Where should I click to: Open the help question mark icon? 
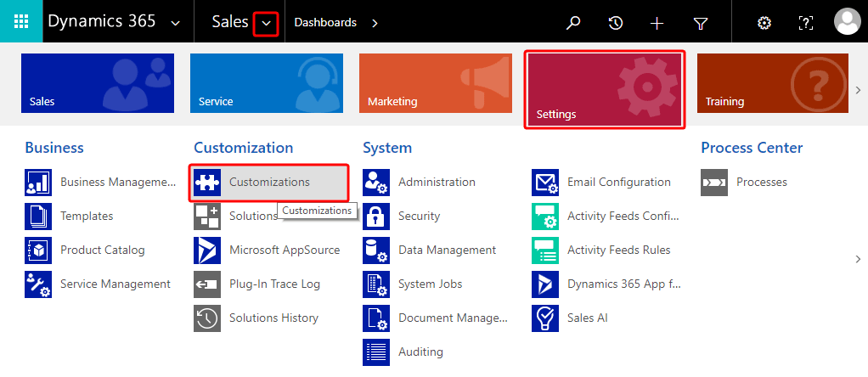[805, 23]
